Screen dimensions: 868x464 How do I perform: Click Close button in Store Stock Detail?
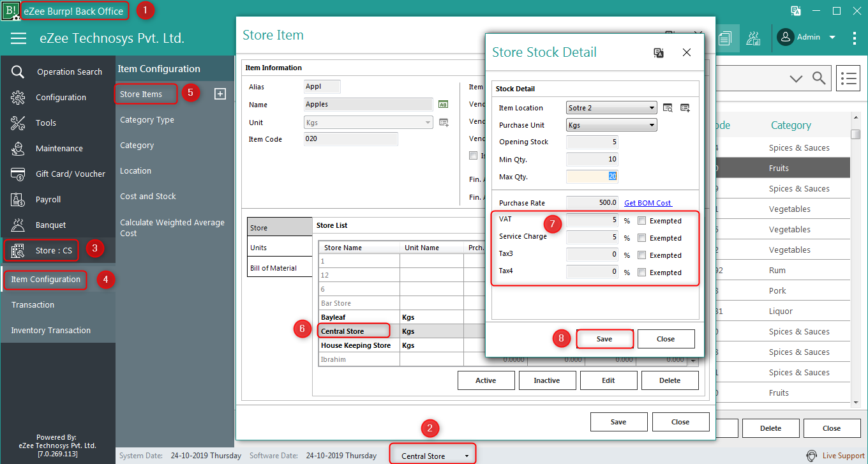pos(666,339)
